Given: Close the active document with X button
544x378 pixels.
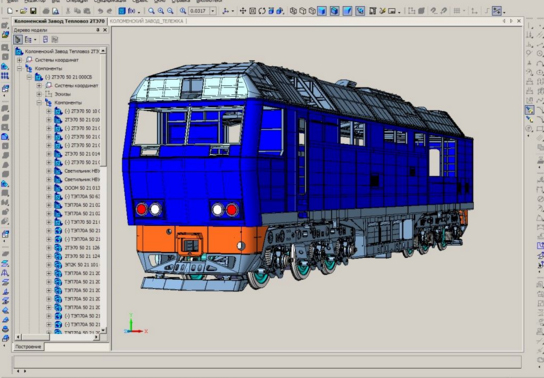Looking at the screenshot, I should [x=519, y=21].
